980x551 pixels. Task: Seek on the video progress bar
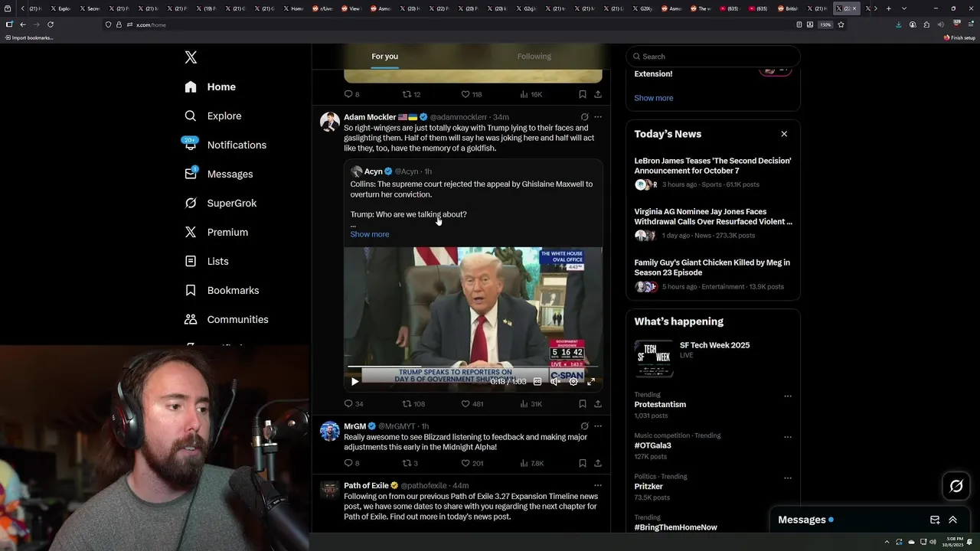472,367
